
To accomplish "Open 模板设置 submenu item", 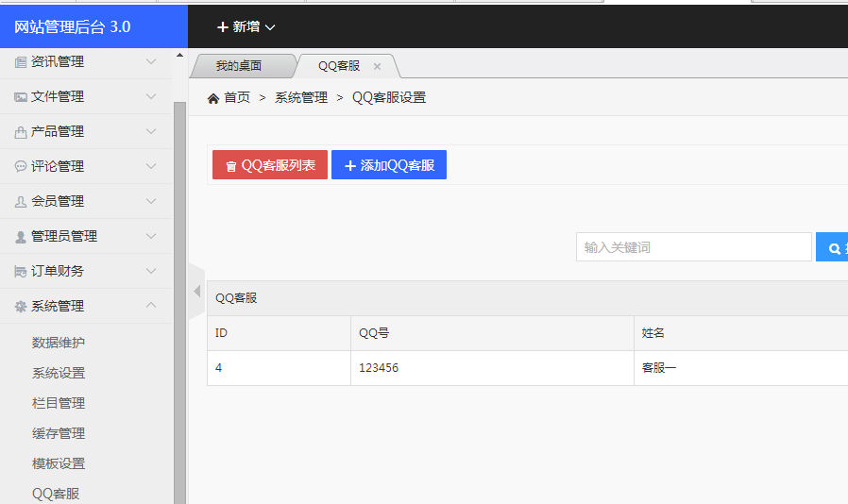I will 59,464.
